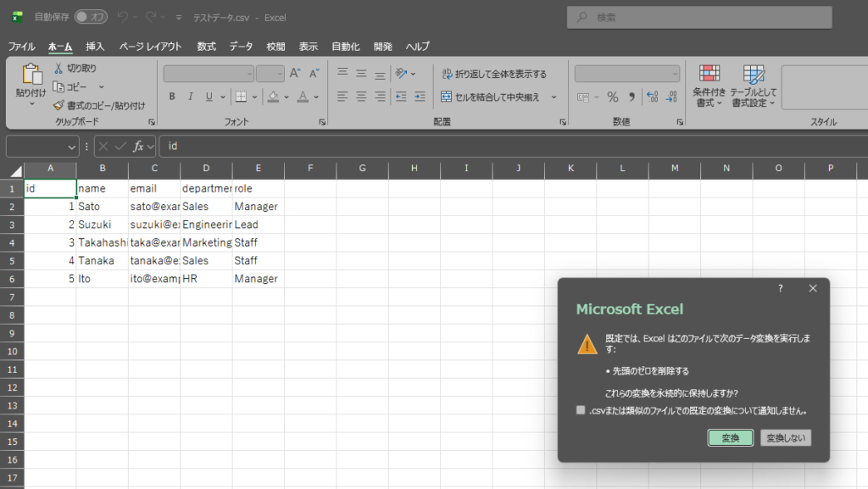Apply Italic formatting with the I icon
Viewport: 868px width, 489px height.
tap(191, 97)
